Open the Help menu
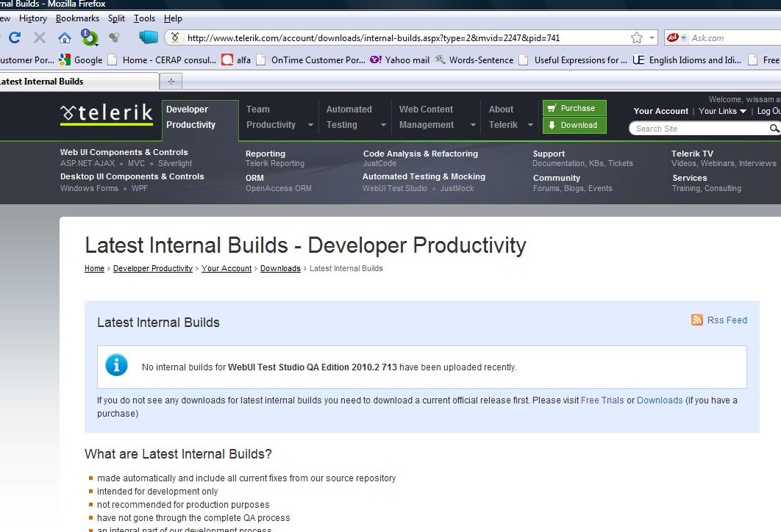 click(x=173, y=18)
